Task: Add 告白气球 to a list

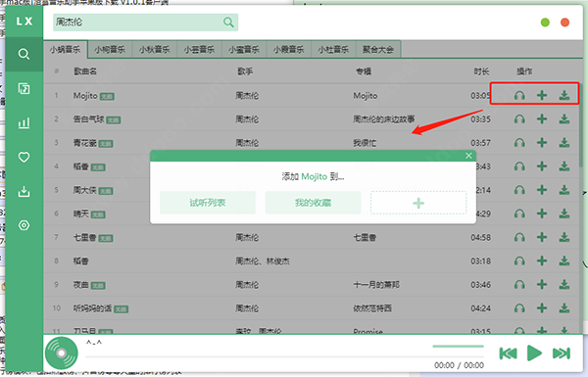Action: [x=542, y=119]
